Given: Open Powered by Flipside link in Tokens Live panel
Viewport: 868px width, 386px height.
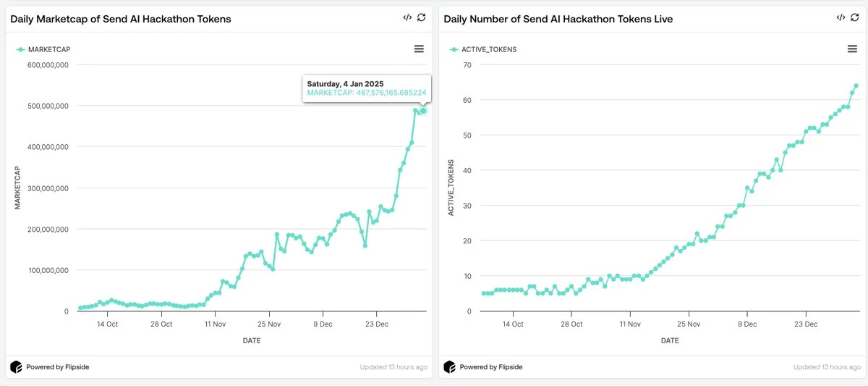Looking at the screenshot, I should 490,367.
